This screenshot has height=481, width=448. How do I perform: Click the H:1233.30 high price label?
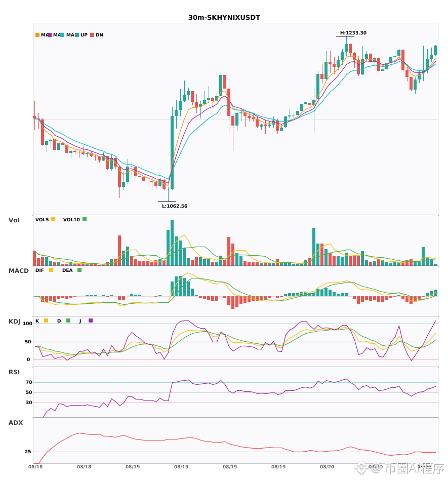(x=353, y=33)
